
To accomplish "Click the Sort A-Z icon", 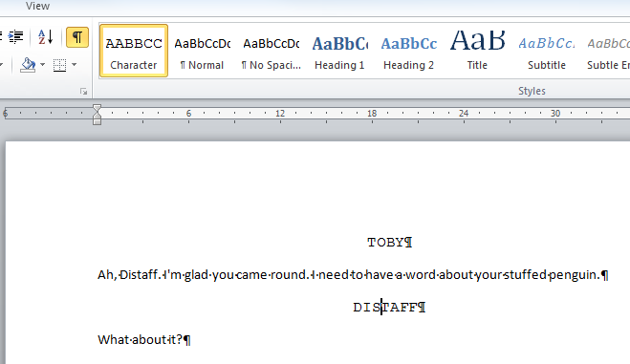I will coord(45,37).
